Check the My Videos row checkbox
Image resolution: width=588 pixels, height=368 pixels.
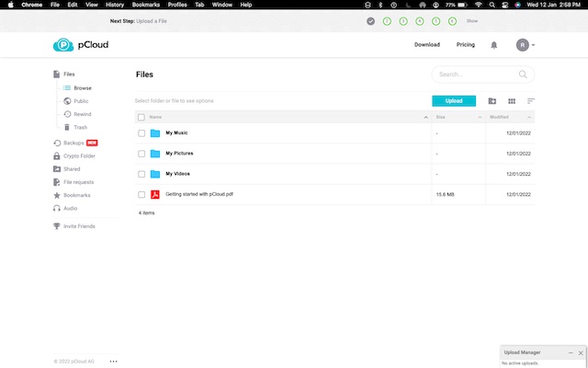coord(141,174)
